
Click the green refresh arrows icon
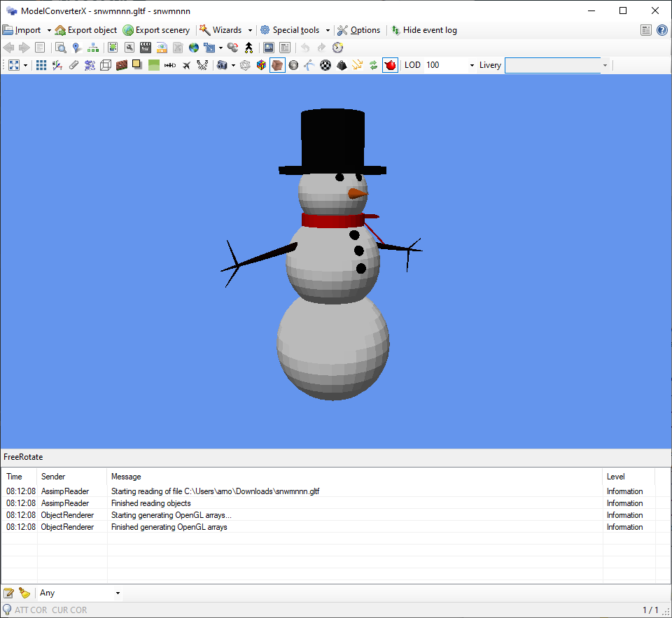click(x=374, y=65)
